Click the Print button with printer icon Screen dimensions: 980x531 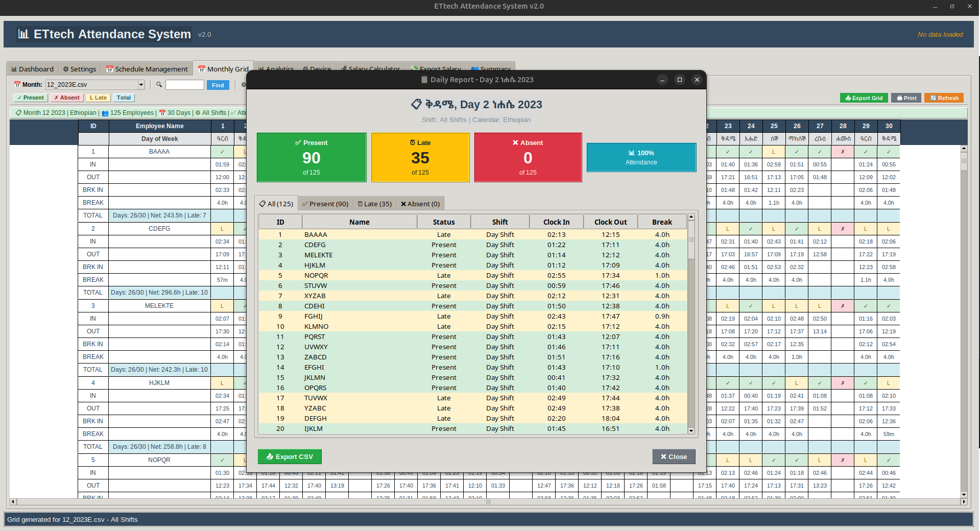tap(906, 98)
